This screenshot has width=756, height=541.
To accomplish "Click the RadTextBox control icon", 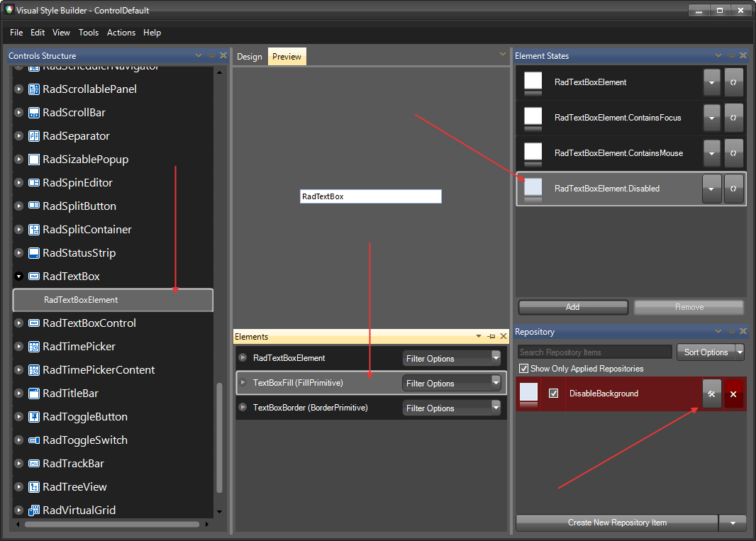I will point(34,276).
